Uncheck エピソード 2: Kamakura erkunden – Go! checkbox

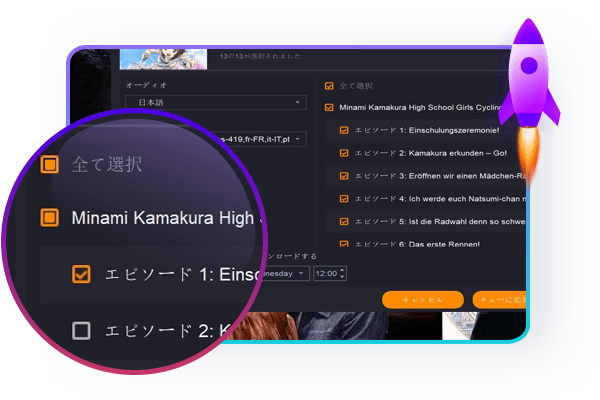coord(344,153)
